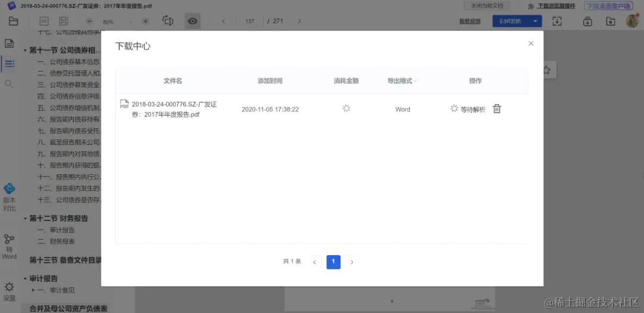Select file name 2018-03-24-000776.SZ-广发证券
Screen dimensions: 644x313
175,110
